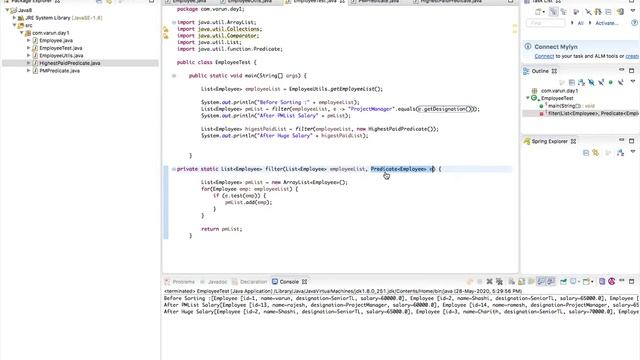Toggle Categorized view icon in Task List
Screen dimensions: 640x360
(553, 11)
